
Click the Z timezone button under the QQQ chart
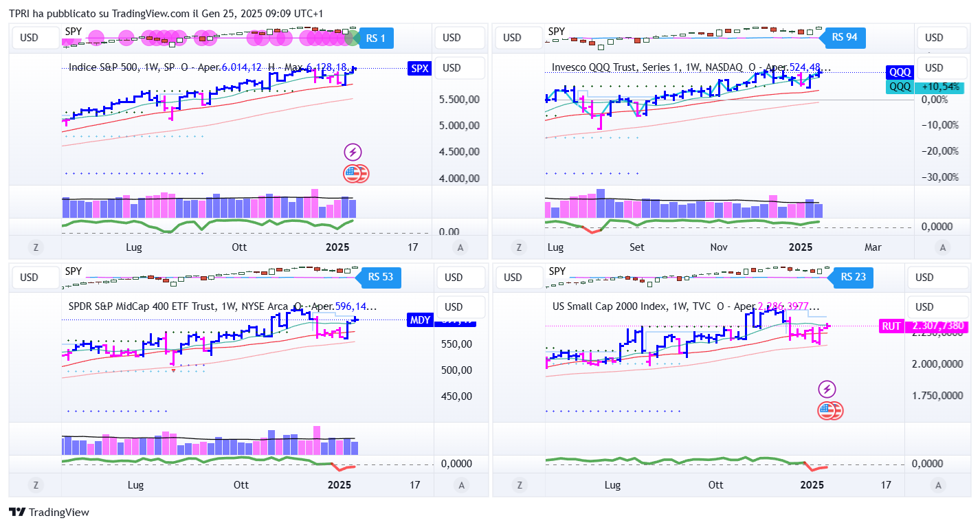[x=518, y=247]
